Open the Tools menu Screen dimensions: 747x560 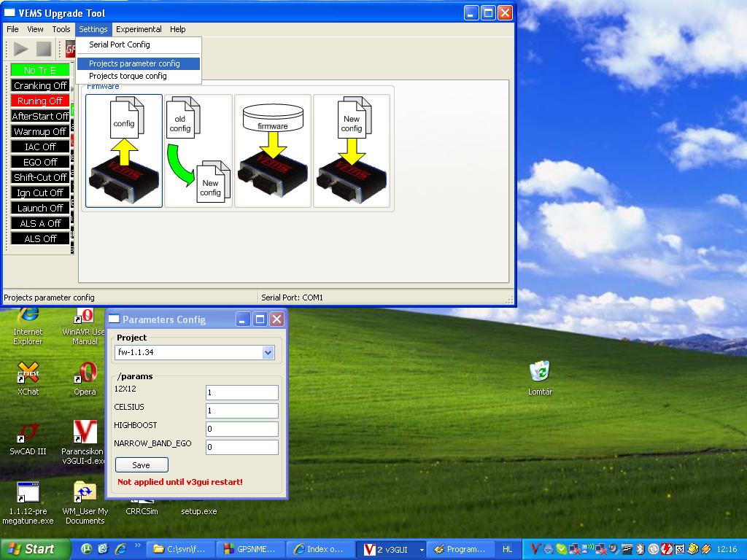[x=61, y=29]
